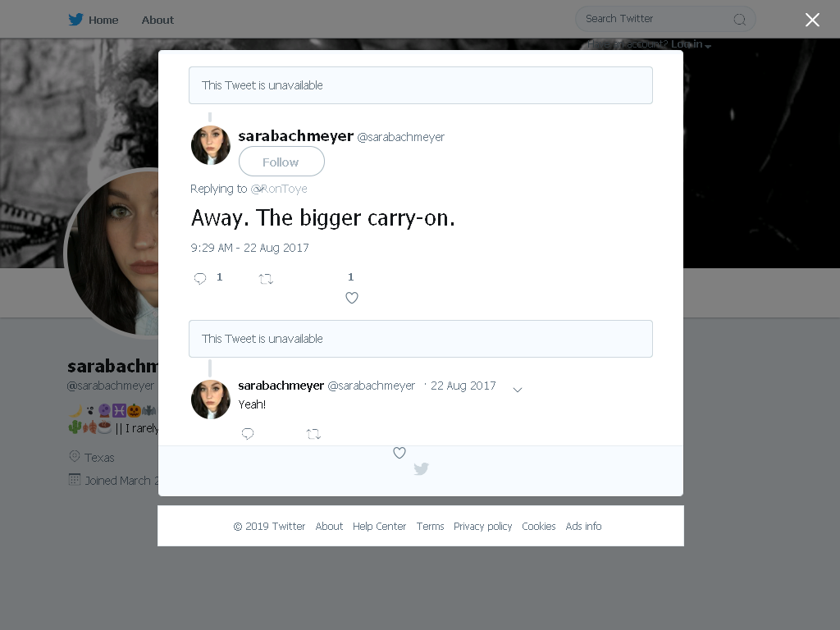
Task: Go to Home in top navigation
Action: 103,20
